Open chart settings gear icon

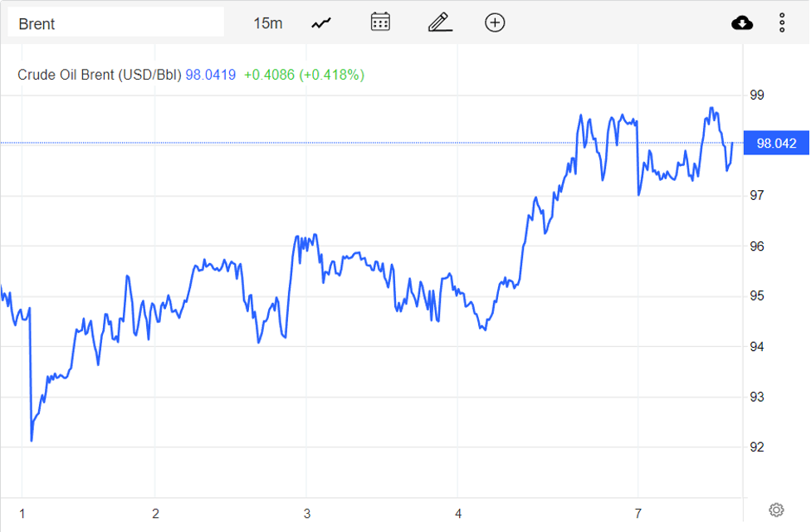click(x=776, y=510)
